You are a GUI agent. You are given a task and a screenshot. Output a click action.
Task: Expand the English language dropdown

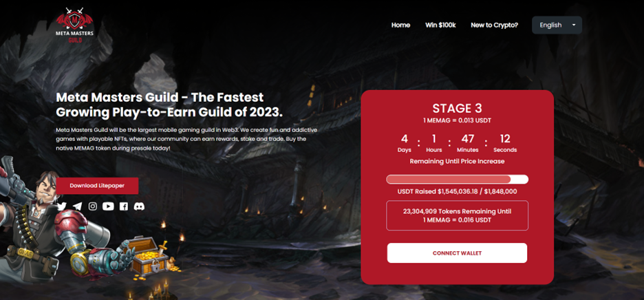pos(557,25)
